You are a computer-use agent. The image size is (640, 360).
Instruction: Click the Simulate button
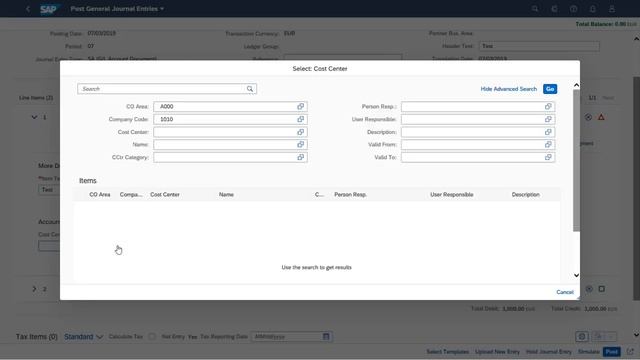588,351
